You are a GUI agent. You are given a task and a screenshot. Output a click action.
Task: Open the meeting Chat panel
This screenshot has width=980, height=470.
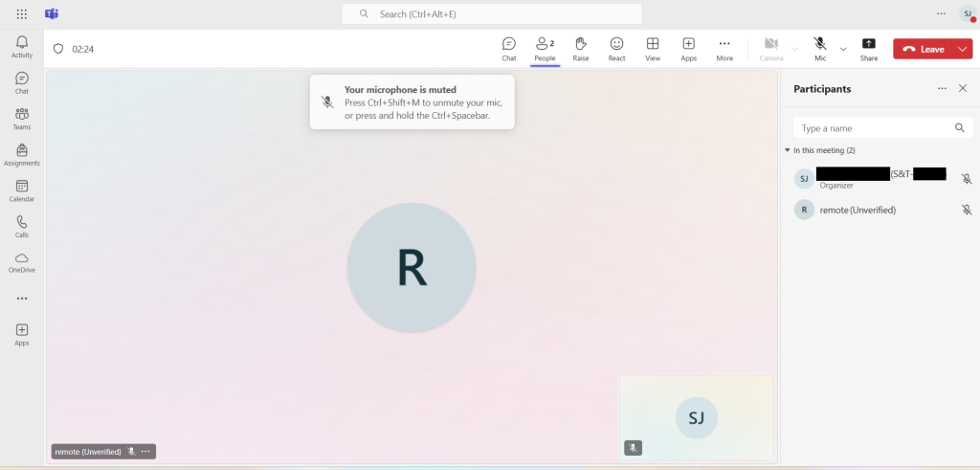(x=509, y=48)
